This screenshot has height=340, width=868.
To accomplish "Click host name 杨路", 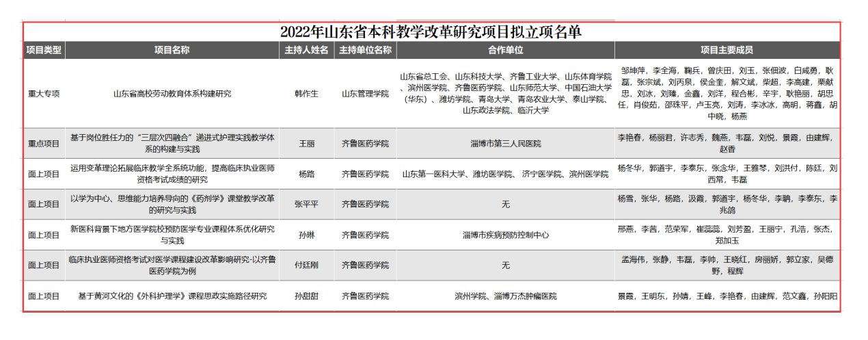I will click(x=306, y=174).
